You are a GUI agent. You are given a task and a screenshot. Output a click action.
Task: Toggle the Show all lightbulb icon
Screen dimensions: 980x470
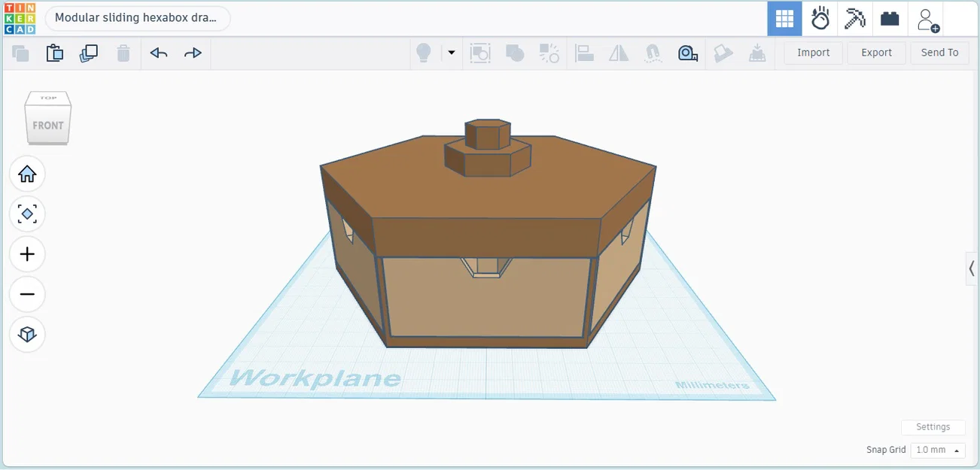click(424, 53)
